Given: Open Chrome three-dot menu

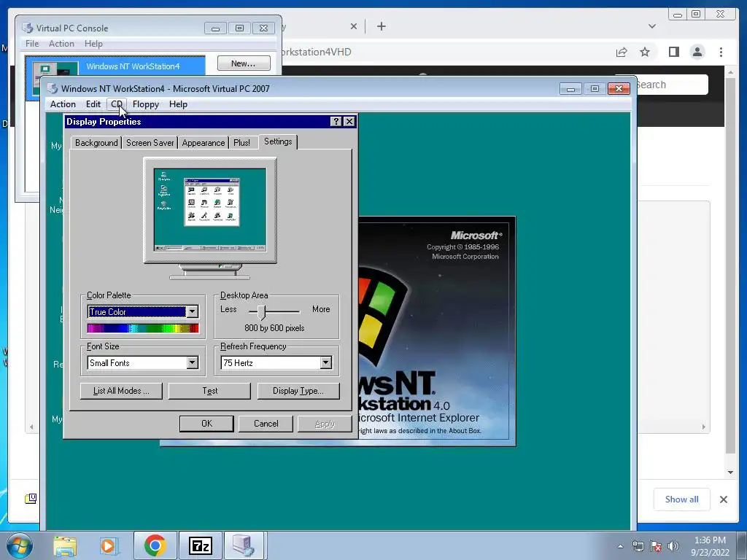Looking at the screenshot, I should pyautogui.click(x=721, y=52).
